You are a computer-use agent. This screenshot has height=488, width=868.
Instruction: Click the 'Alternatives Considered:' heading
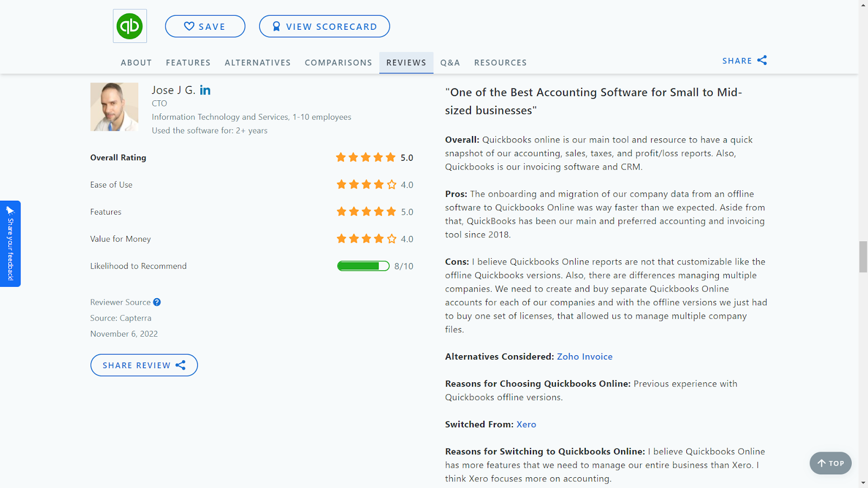[500, 356]
